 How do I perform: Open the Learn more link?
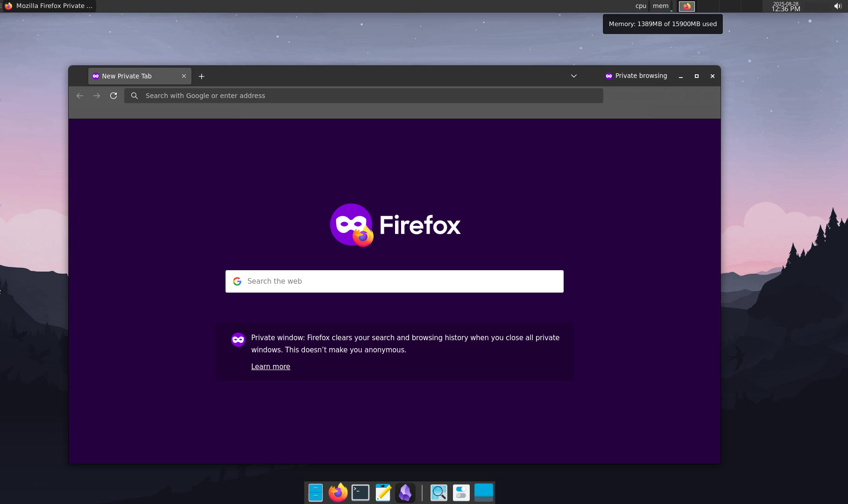pos(271,367)
